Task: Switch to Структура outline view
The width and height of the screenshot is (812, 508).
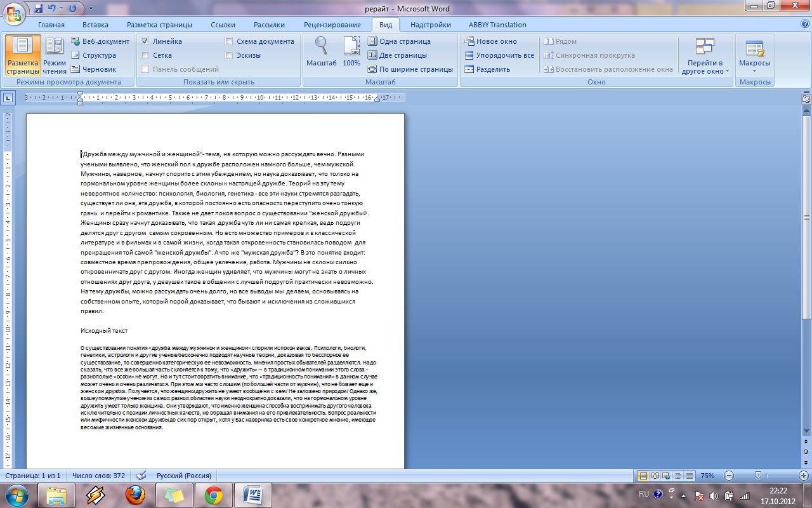Action: pos(94,55)
